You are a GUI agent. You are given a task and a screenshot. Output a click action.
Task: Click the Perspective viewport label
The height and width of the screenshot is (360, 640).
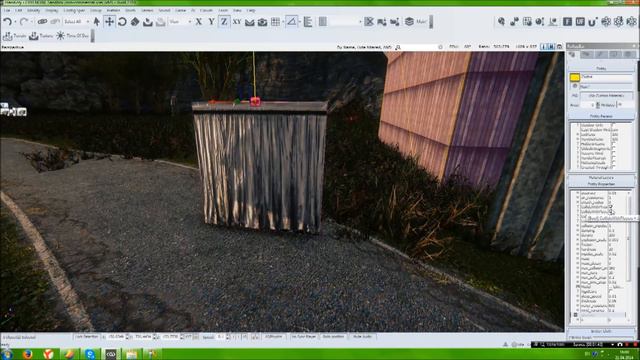pyautogui.click(x=13, y=47)
